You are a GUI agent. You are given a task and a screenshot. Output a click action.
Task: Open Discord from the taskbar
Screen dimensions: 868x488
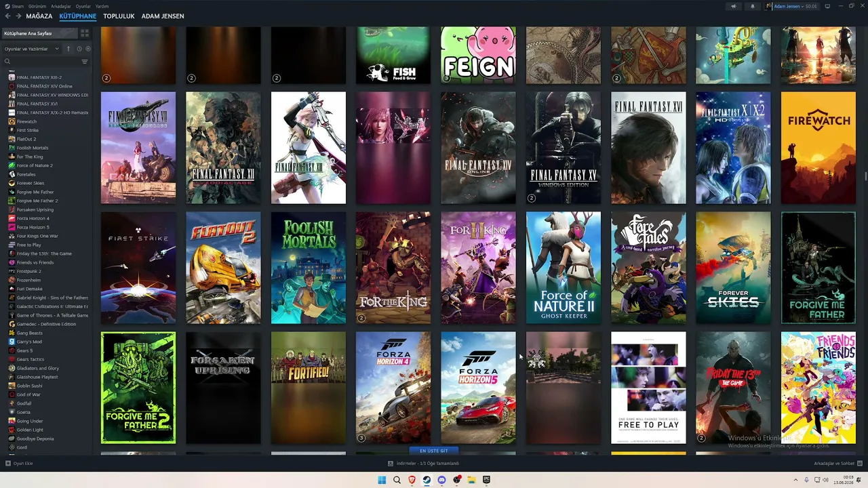441,480
